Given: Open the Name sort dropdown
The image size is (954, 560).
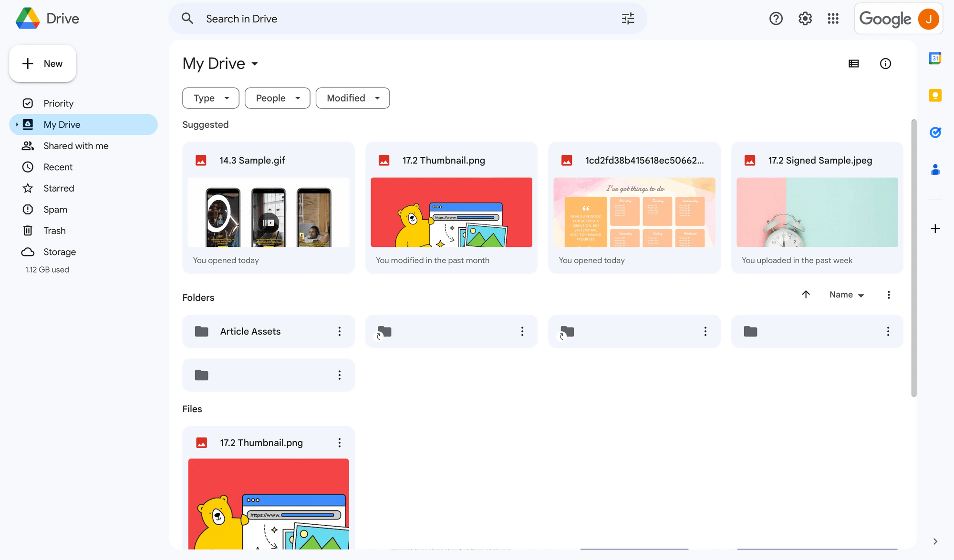Looking at the screenshot, I should 847,295.
